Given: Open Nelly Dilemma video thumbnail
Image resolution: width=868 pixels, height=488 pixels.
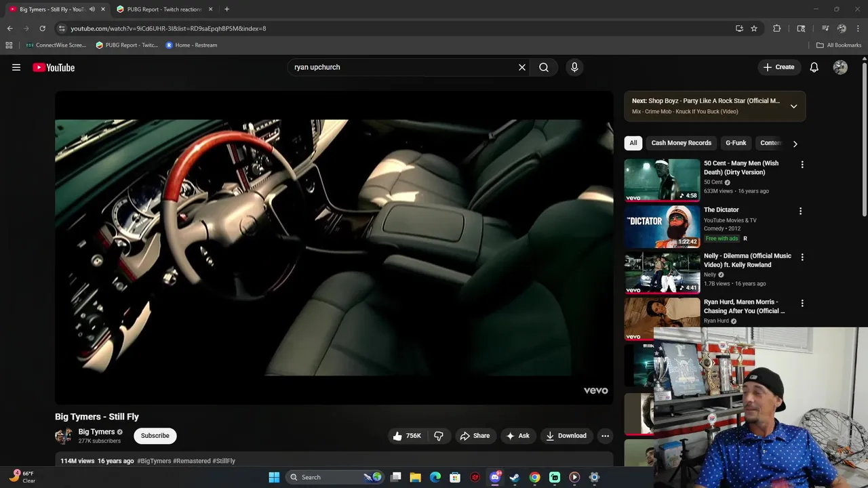Looking at the screenshot, I should coord(662,272).
